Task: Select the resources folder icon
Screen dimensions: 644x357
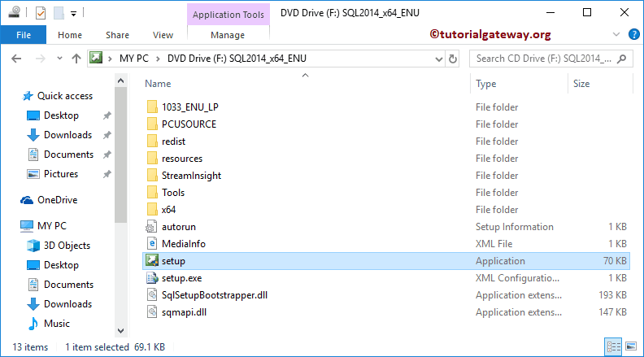Action: tap(152, 158)
